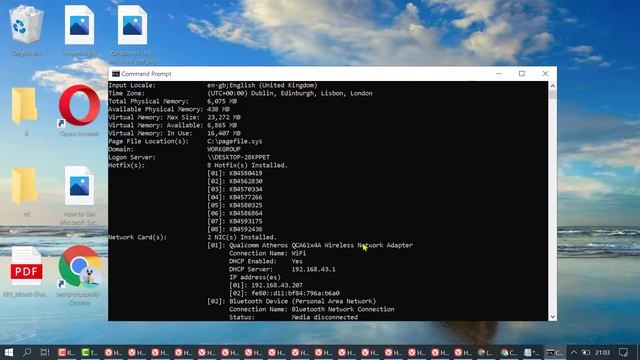Click the Command Prompt title bar icon
The height and width of the screenshot is (360, 640).
point(116,74)
